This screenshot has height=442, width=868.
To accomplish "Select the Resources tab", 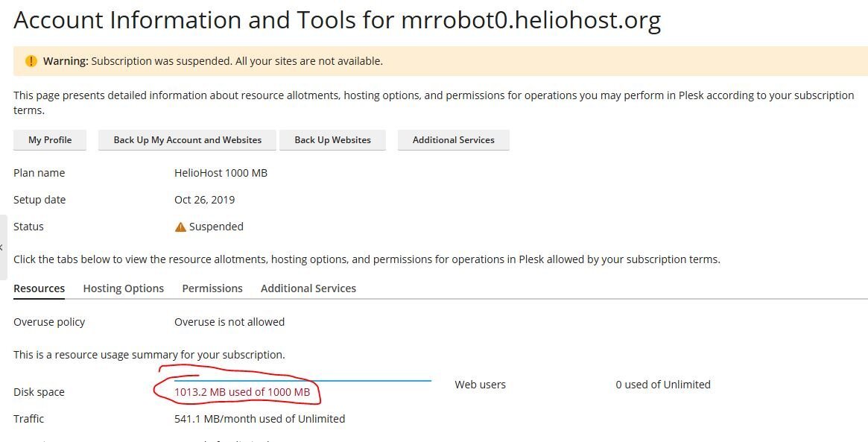I will [39, 288].
